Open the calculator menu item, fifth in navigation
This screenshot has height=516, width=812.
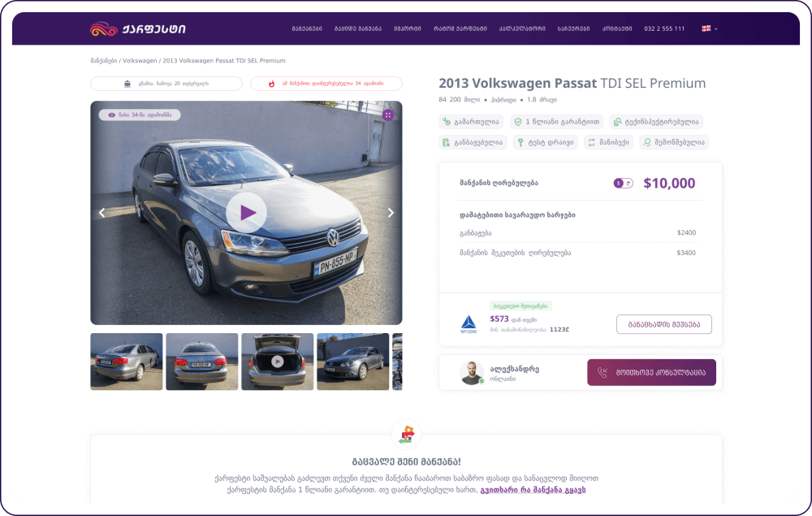coord(522,29)
